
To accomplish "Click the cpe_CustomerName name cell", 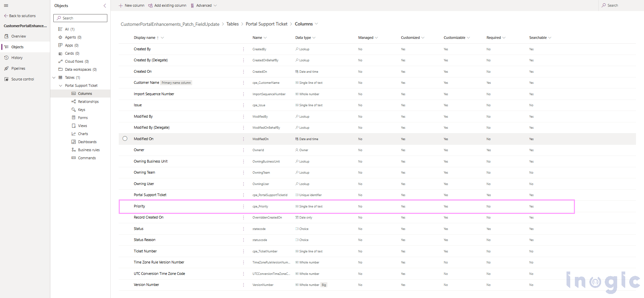I will 266,83.
